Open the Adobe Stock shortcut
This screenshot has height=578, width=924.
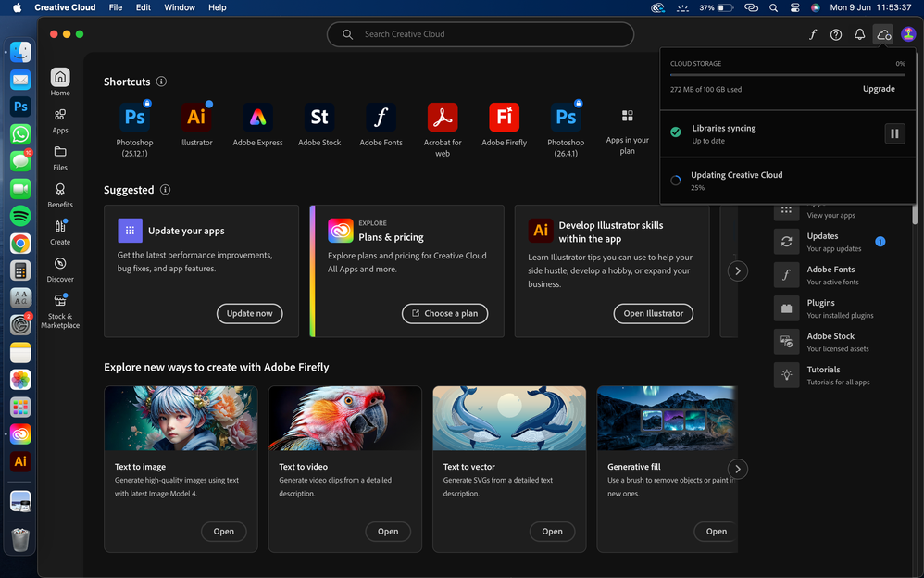tap(319, 124)
